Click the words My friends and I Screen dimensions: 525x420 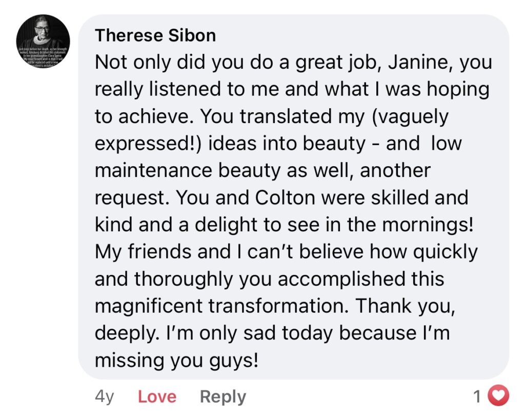168,252
